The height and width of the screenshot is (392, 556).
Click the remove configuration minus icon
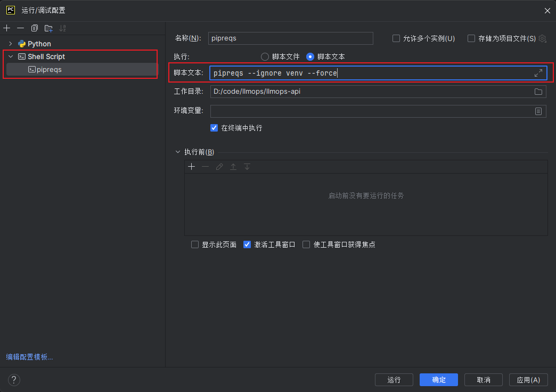point(20,28)
